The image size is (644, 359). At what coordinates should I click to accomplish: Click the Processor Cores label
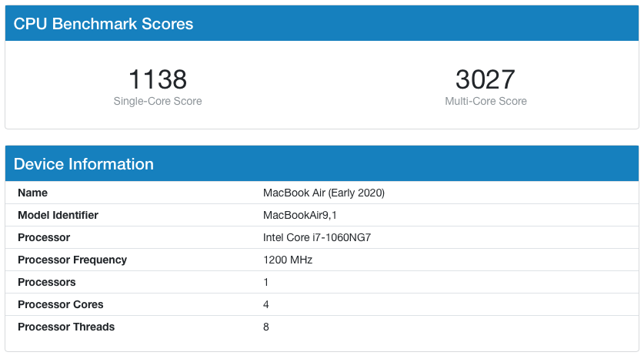(60, 304)
